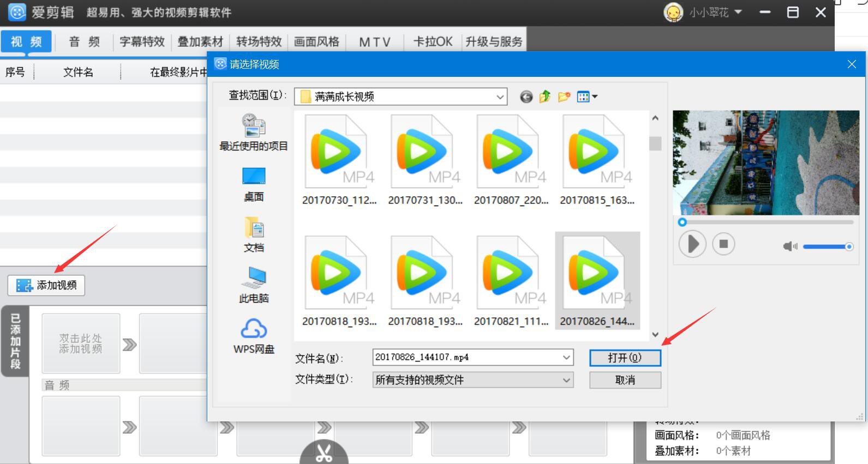This screenshot has height=464, width=868.
Task: Select the video file 20170730_112...
Action: coord(339,160)
